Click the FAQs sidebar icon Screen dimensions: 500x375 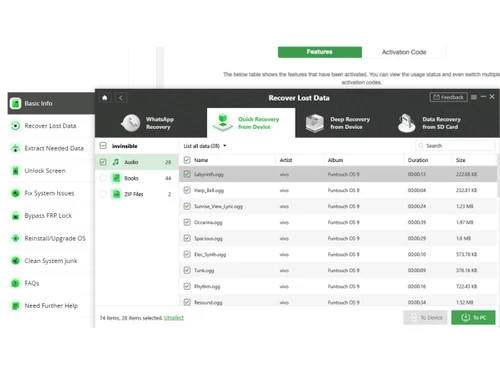coord(15,283)
